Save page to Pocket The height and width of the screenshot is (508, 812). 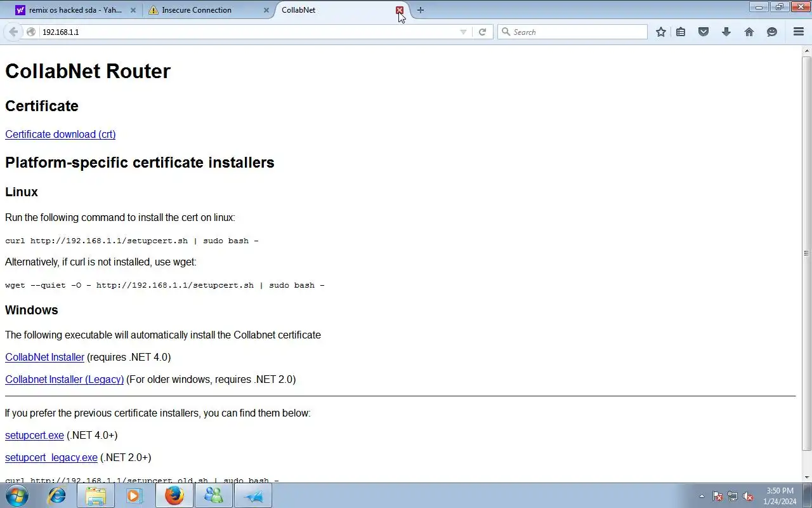[x=704, y=32]
